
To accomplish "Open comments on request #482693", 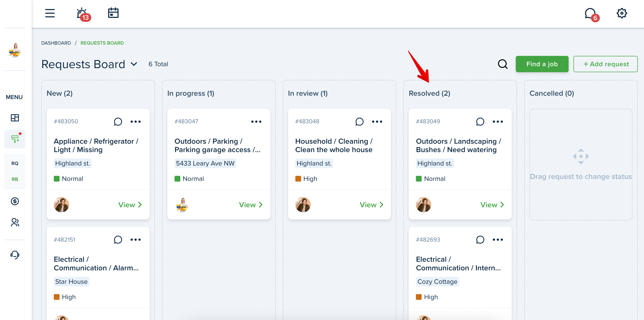I will 480,240.
